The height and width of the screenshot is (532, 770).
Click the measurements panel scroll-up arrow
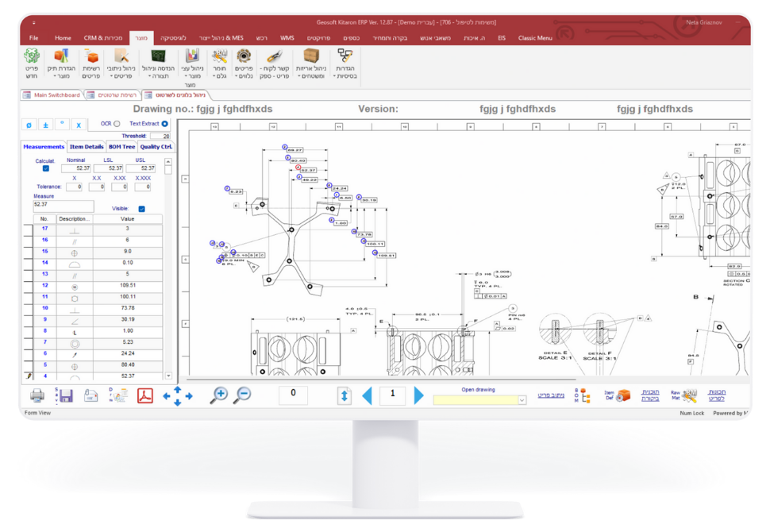[x=168, y=162]
